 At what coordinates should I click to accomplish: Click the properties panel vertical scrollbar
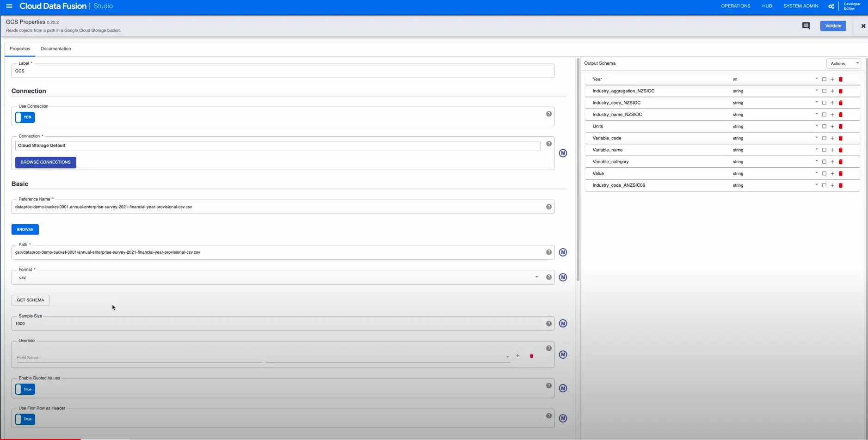coord(578,169)
